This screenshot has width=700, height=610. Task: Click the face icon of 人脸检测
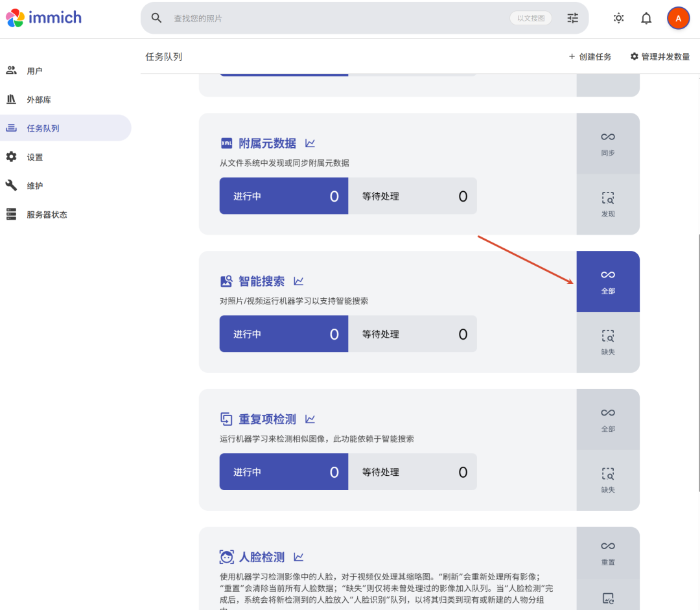tap(227, 557)
